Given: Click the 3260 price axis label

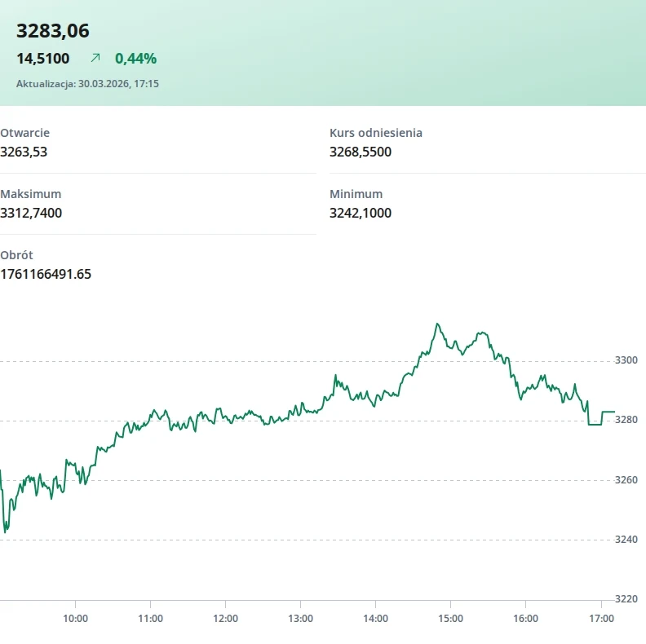Looking at the screenshot, I should tap(626, 479).
